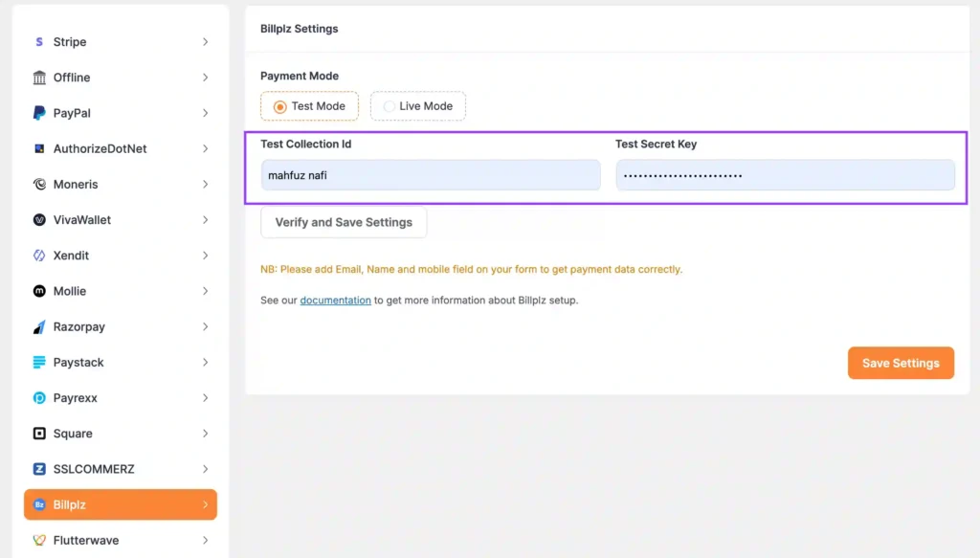Expand the Razorpay row chevron

(205, 326)
